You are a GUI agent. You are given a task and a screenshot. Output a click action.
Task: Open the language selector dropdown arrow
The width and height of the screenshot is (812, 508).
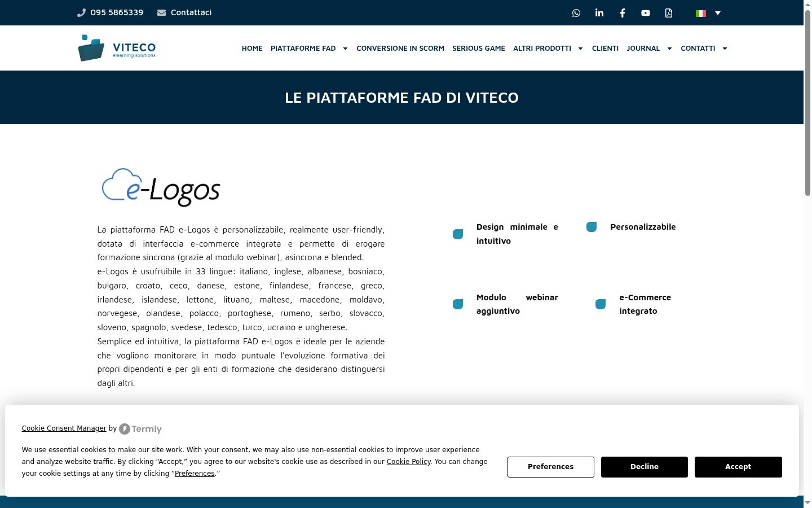coord(718,13)
